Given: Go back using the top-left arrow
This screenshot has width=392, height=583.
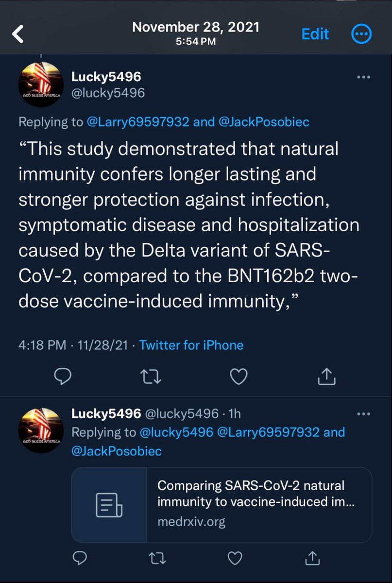Looking at the screenshot, I should 18,34.
